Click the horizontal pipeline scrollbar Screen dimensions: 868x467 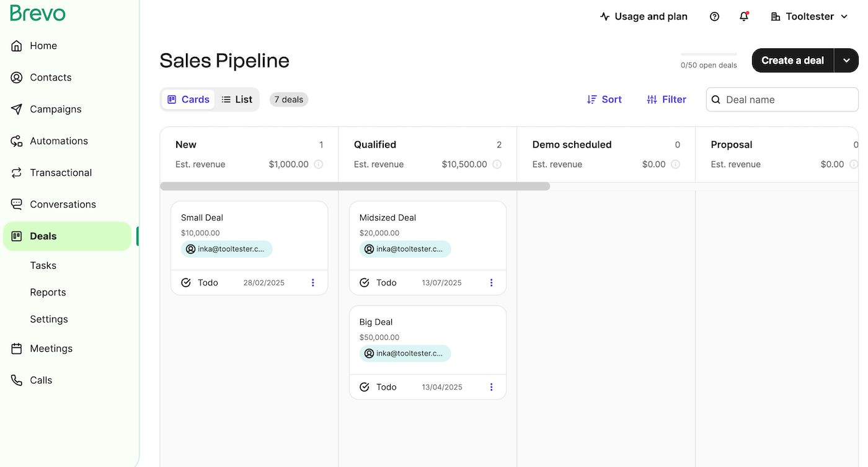point(355,186)
